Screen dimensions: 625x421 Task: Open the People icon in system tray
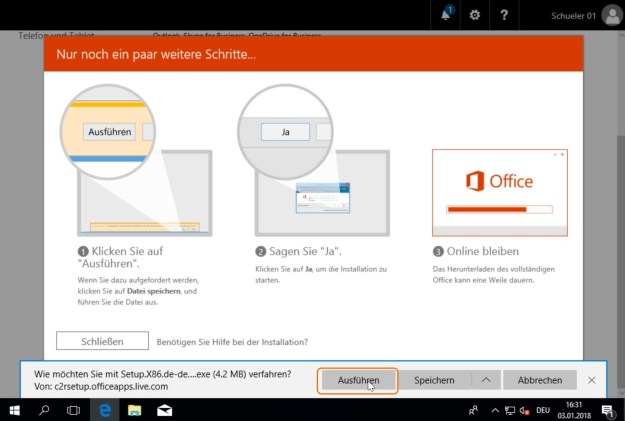point(474,410)
